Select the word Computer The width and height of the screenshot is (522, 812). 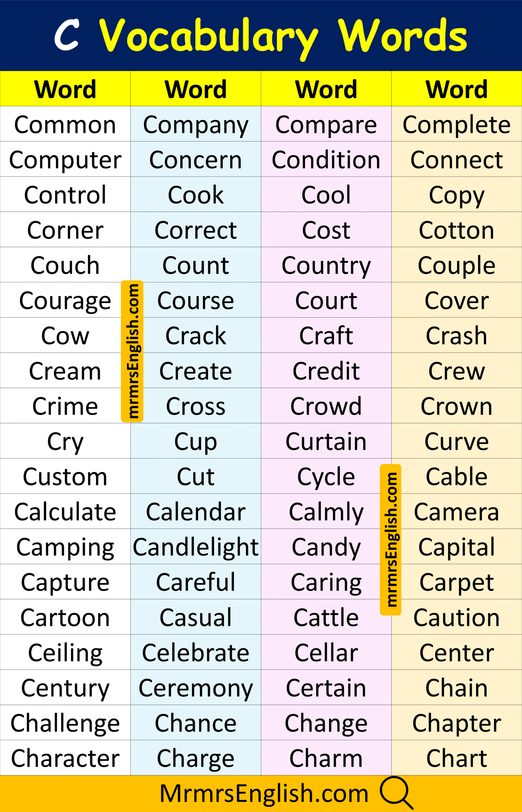(65, 160)
